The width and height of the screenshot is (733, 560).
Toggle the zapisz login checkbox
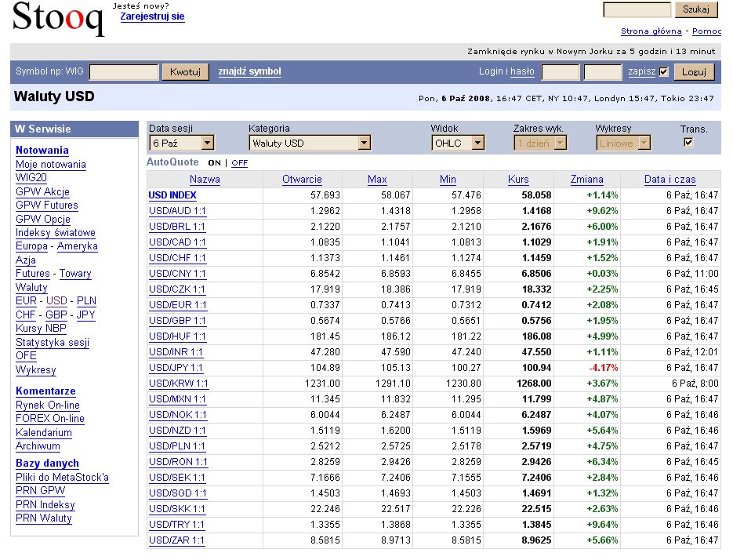(663, 72)
